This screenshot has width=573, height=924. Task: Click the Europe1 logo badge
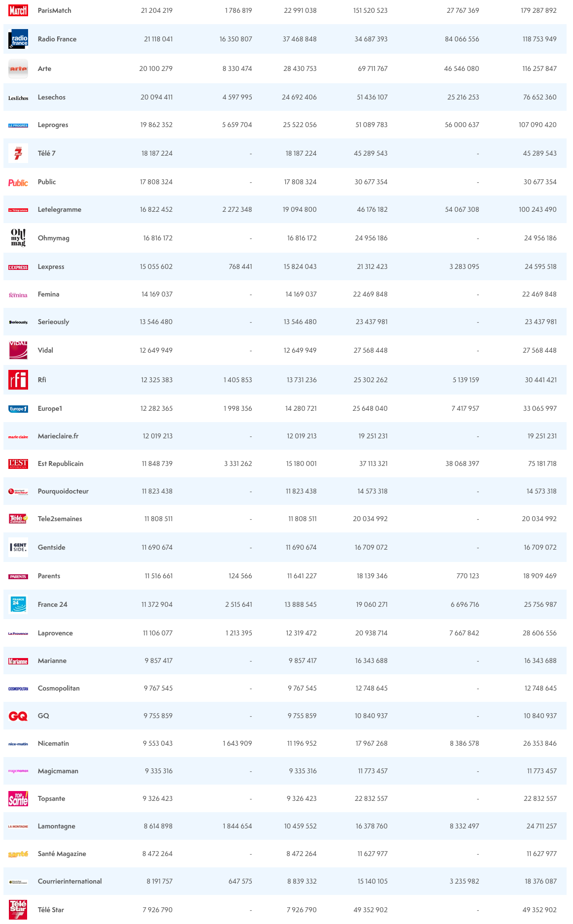[18, 409]
